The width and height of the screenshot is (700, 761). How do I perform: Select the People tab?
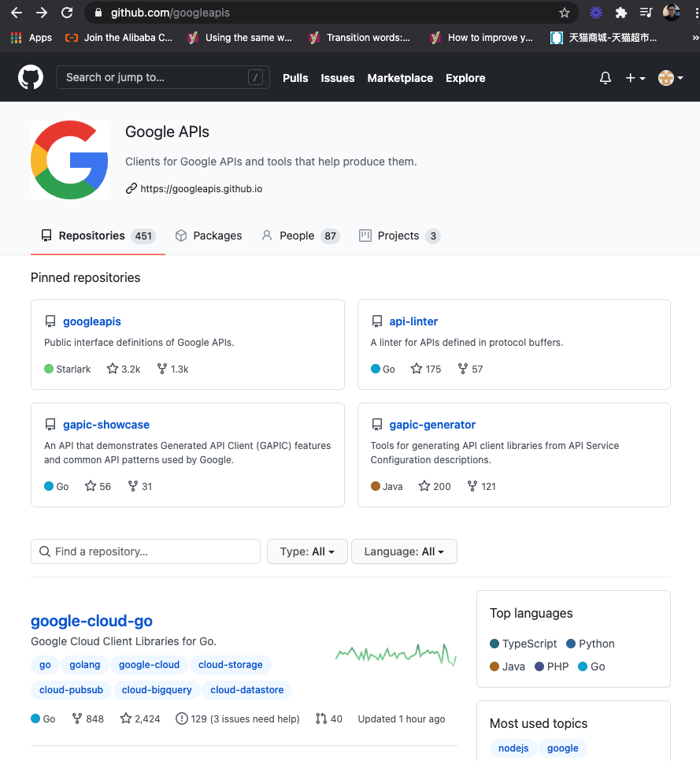(x=300, y=236)
